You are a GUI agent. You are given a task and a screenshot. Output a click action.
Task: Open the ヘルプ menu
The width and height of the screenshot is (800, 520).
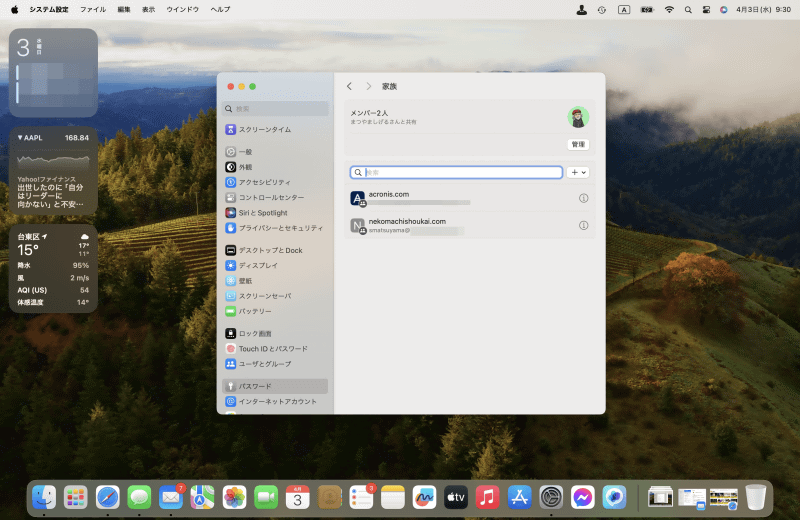tap(220, 9)
